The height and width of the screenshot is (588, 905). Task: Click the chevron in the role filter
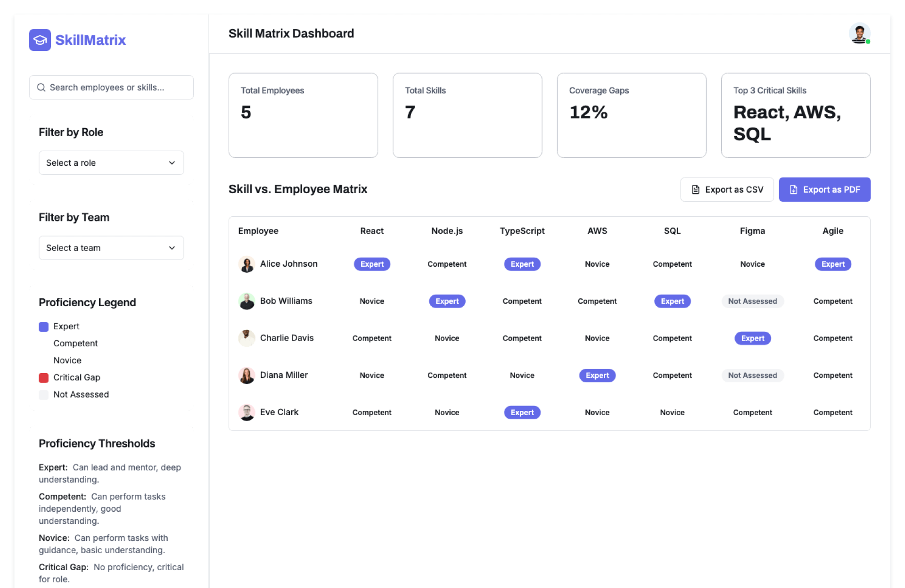[172, 163]
